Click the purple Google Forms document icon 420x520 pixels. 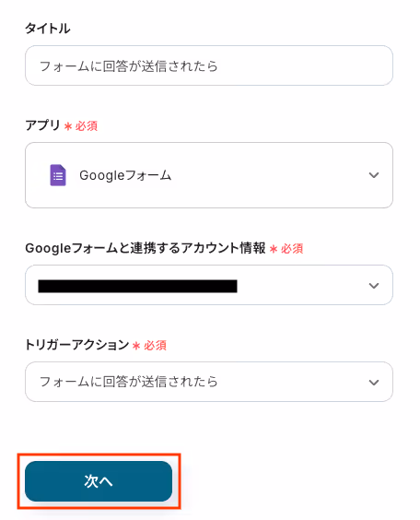click(58, 175)
